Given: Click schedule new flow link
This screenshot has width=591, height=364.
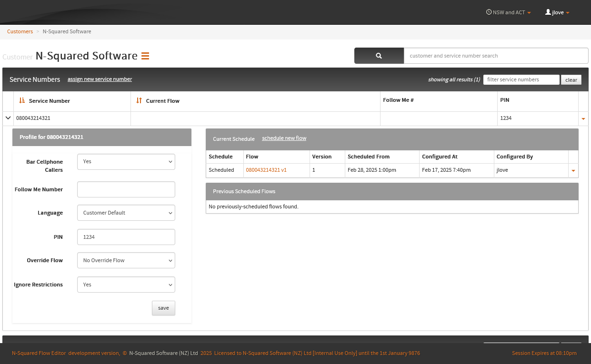Looking at the screenshot, I should (x=284, y=138).
